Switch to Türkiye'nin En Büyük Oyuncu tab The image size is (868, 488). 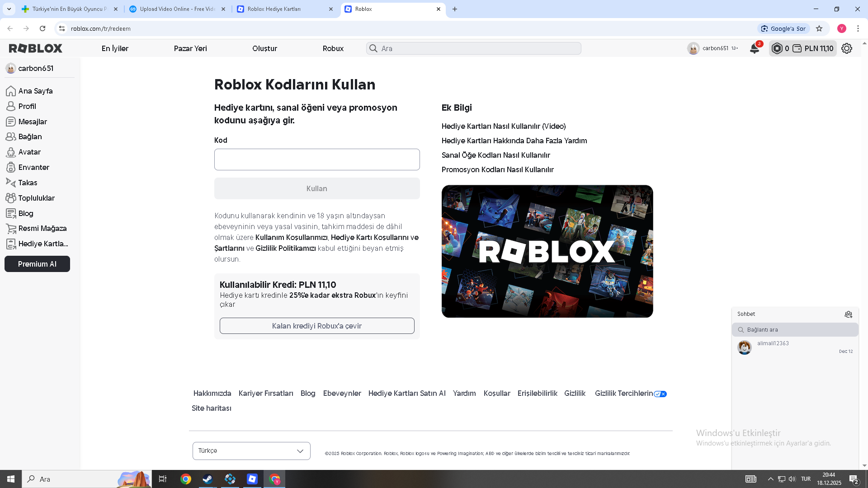pyautogui.click(x=70, y=9)
